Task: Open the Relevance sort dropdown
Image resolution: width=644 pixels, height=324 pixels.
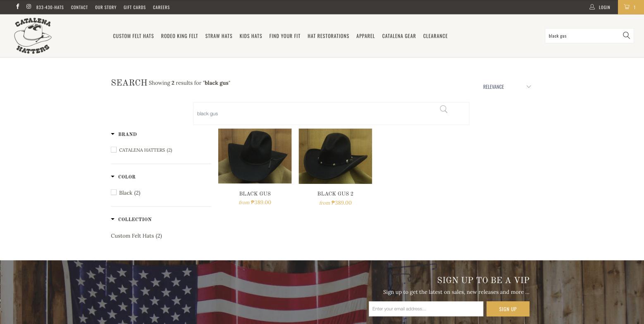Action: pyautogui.click(x=507, y=87)
